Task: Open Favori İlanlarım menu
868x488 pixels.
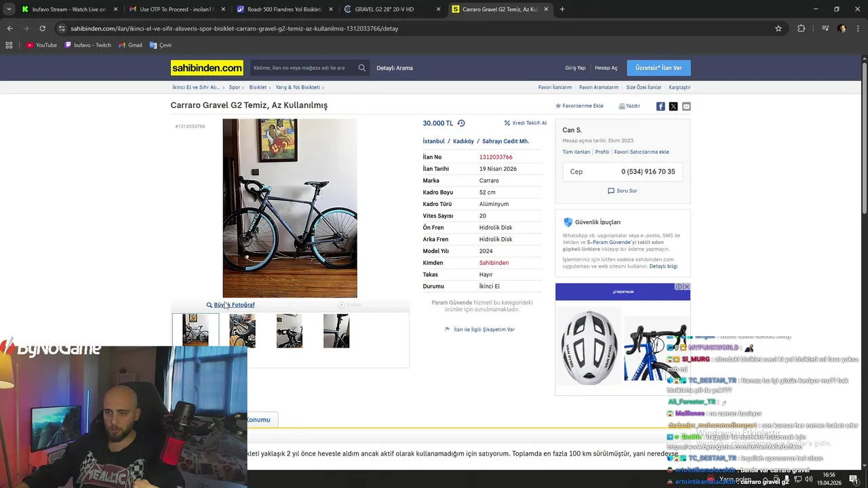Action: tap(555, 87)
